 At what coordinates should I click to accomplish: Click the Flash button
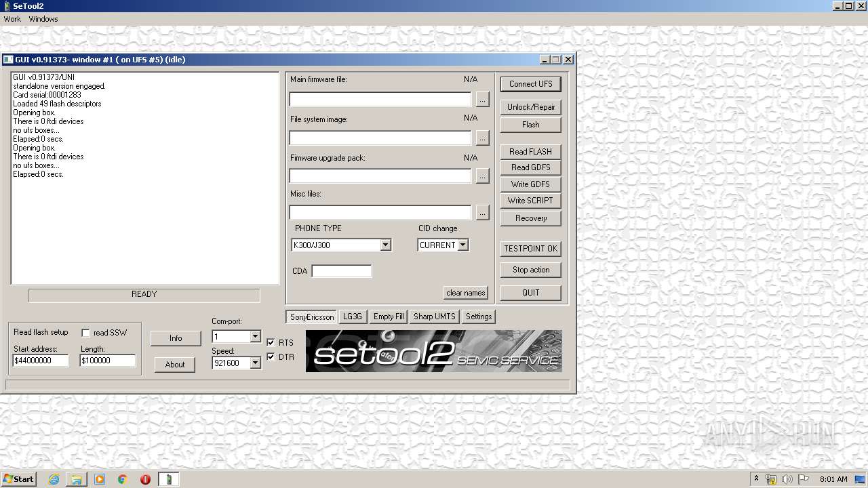(531, 125)
